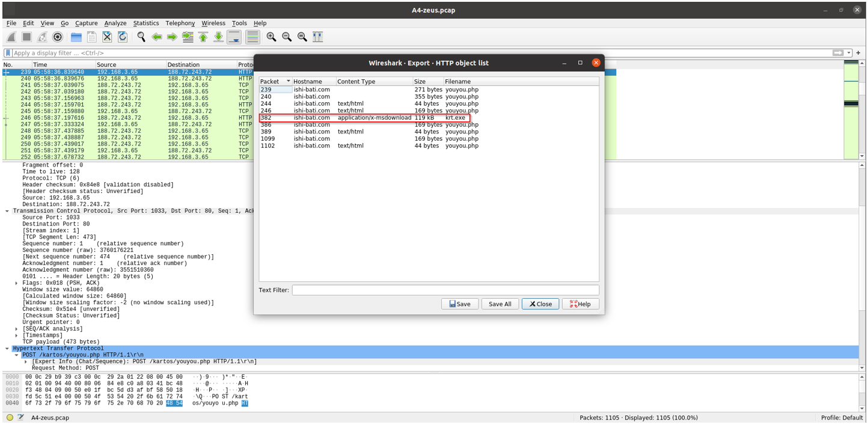The image size is (868, 428).
Task: Open capture options gear icon
Action: (58, 37)
